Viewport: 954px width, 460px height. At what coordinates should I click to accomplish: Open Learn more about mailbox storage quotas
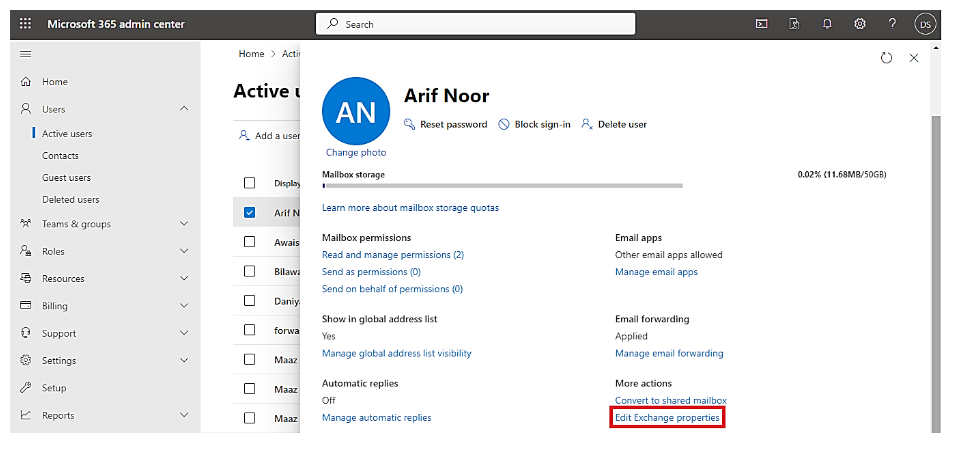pyautogui.click(x=410, y=207)
